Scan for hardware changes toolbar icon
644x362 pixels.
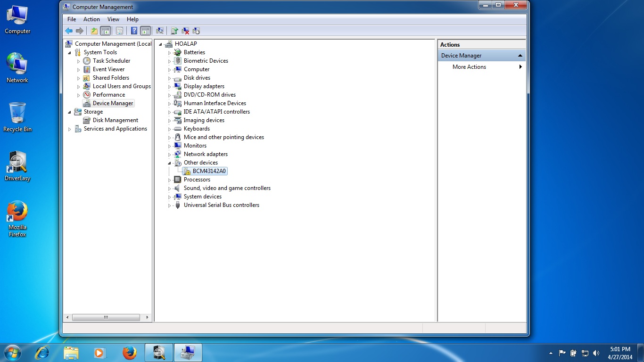click(160, 31)
